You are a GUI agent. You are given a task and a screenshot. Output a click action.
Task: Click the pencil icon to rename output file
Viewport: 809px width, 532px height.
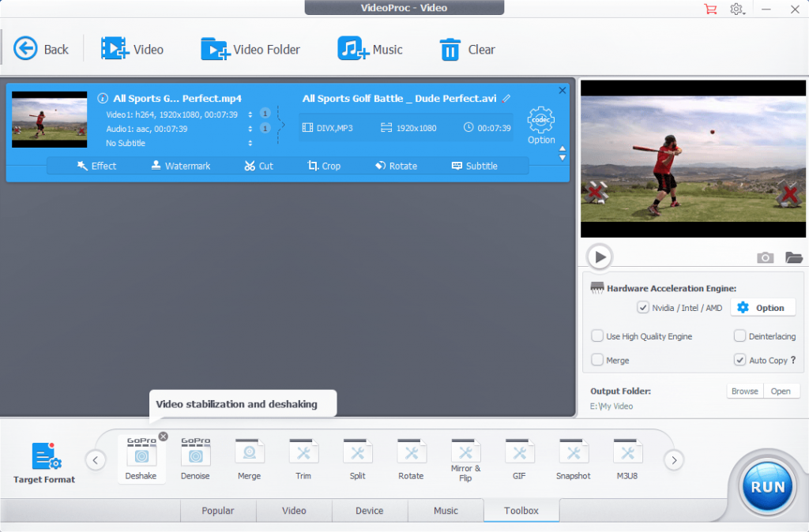506,98
